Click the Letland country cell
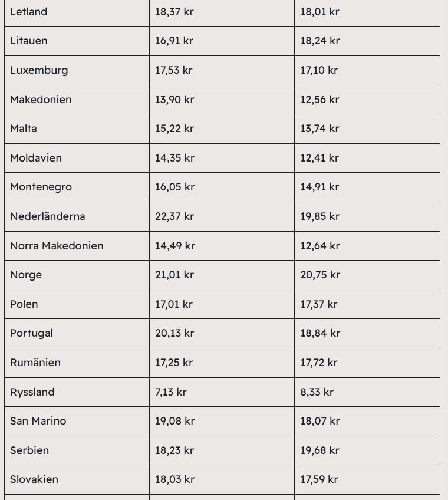Image resolution: width=448 pixels, height=500 pixels. coord(29,12)
